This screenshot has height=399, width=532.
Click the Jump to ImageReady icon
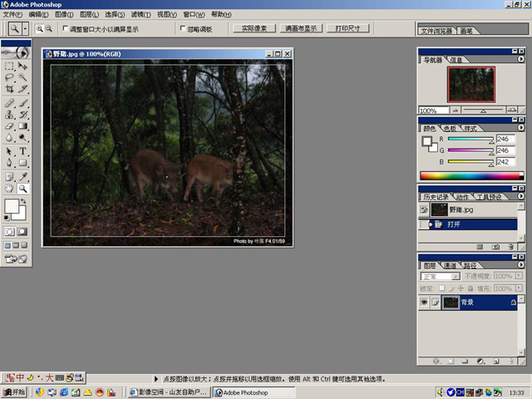point(16,259)
